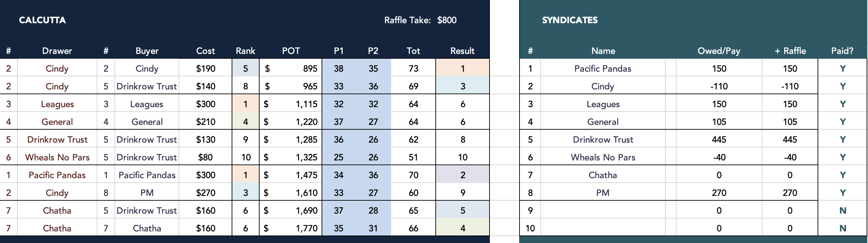This screenshot has width=868, height=243.
Task: Click the POT column header
Action: point(291,51)
